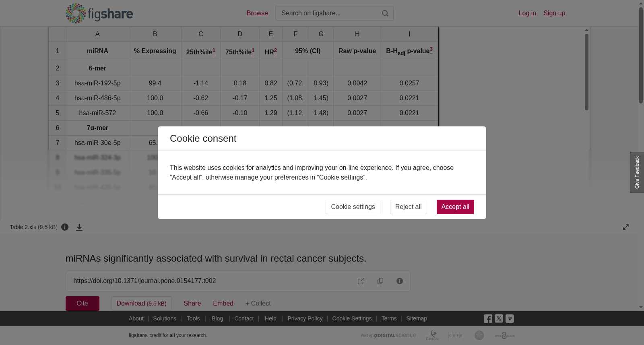644x345 pixels.
Task: Open figshare X (Twitter) icon
Action: pyautogui.click(x=499, y=318)
